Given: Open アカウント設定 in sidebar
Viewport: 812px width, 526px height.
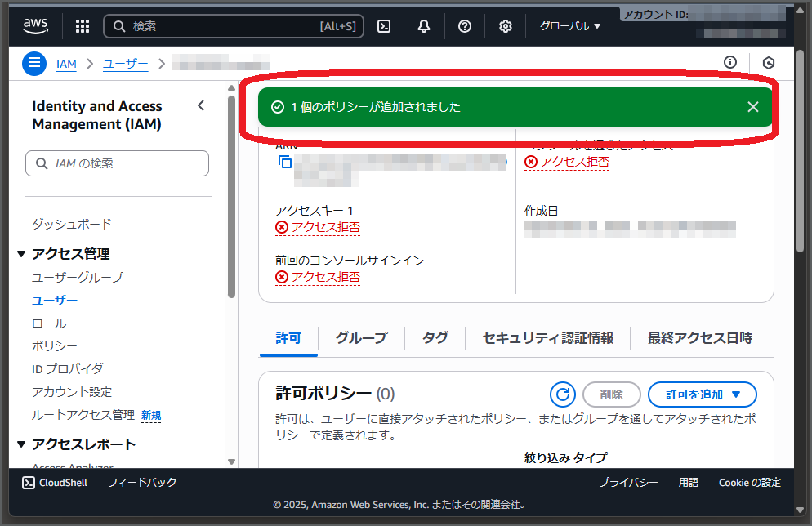Looking at the screenshot, I should [x=72, y=392].
